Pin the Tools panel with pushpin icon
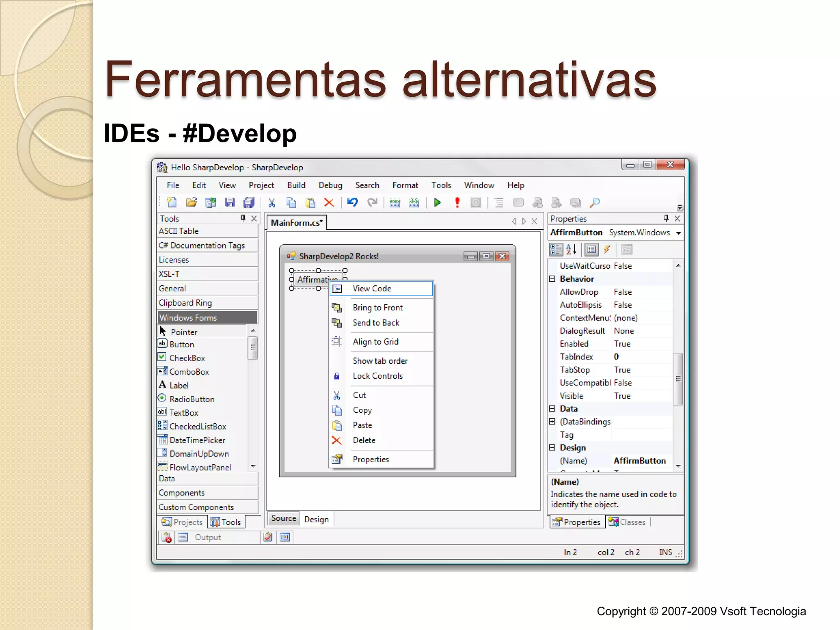 coord(243,218)
